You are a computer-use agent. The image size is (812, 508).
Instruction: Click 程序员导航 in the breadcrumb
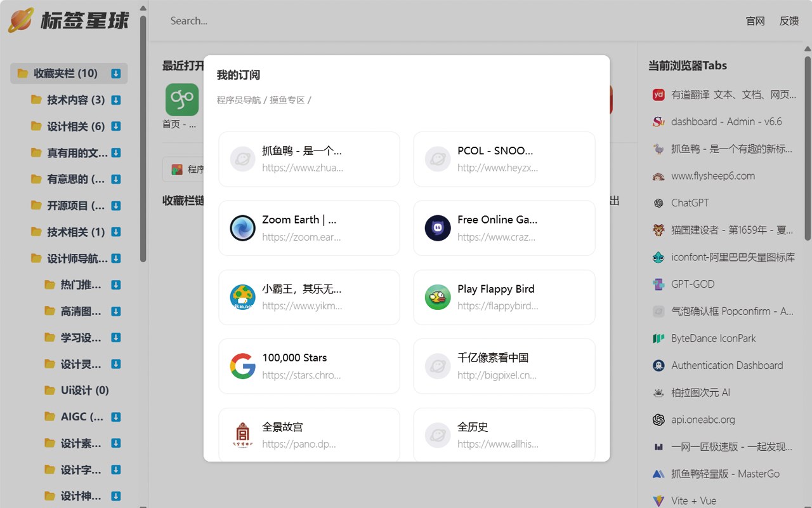coord(239,100)
